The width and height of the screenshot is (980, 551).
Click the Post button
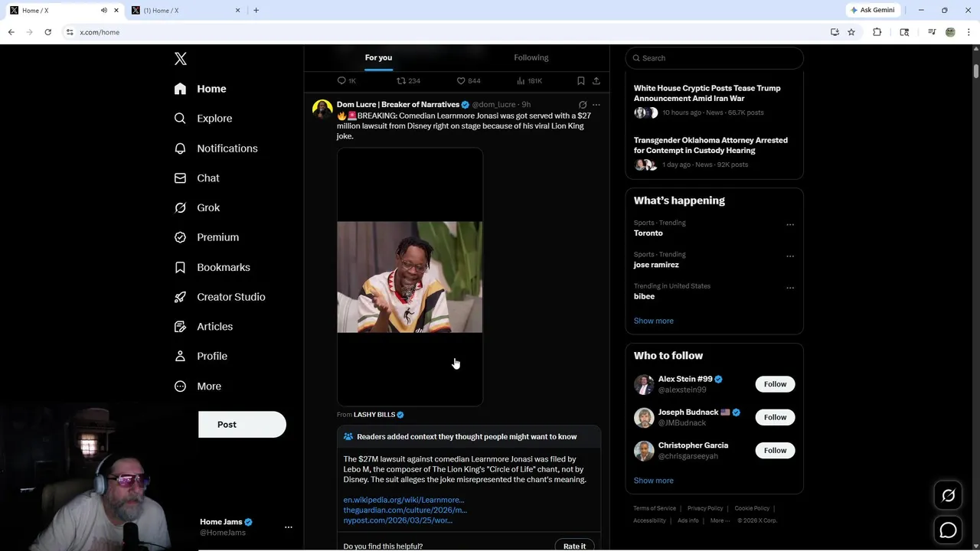[x=242, y=425]
